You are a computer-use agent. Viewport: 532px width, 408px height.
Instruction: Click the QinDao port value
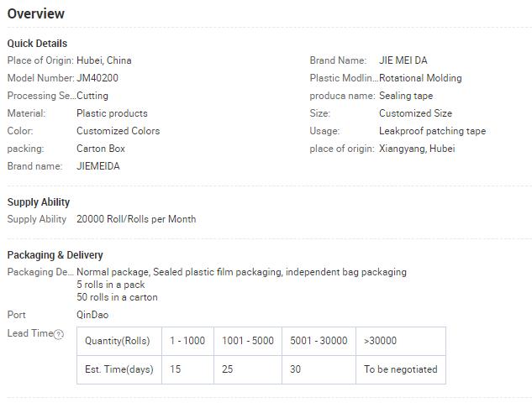coord(92,315)
